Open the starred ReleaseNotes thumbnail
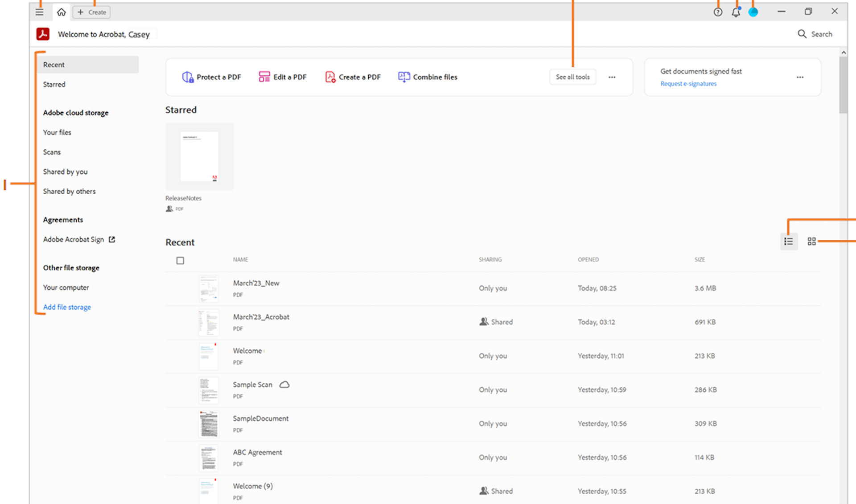The width and height of the screenshot is (856, 504). pos(199,156)
